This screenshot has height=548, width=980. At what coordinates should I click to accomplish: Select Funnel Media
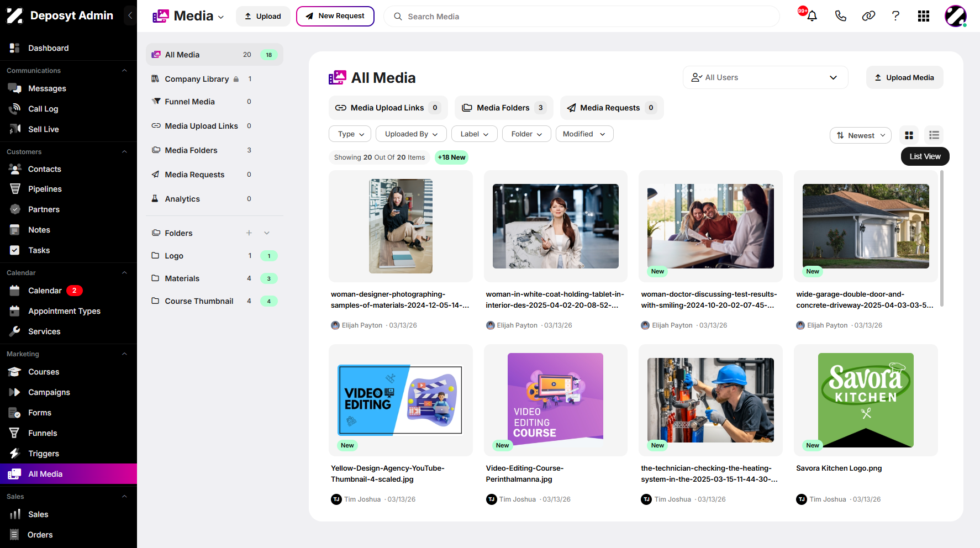tap(214, 102)
